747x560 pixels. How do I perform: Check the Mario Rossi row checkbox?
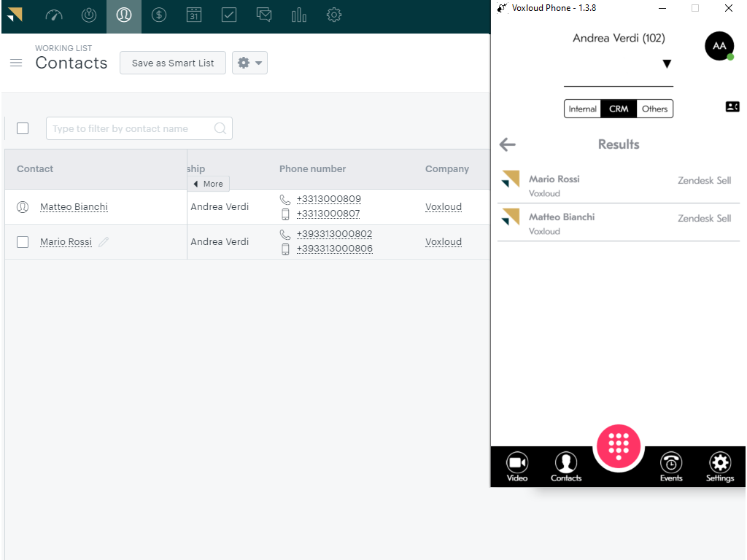tap(23, 242)
